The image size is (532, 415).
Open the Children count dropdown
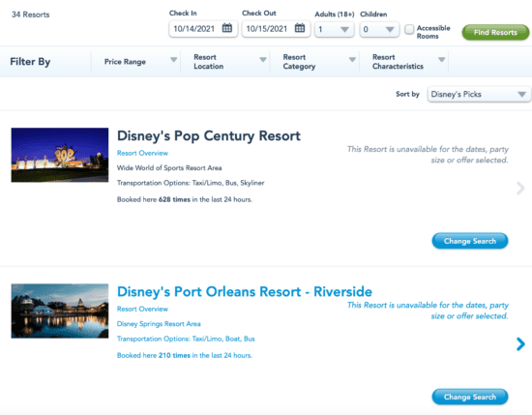(x=379, y=29)
